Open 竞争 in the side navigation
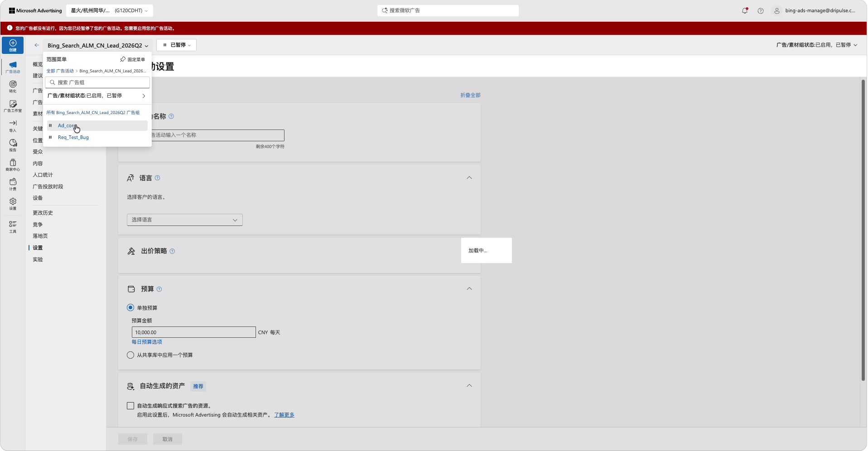Image resolution: width=868 pixels, height=451 pixels. [38, 225]
